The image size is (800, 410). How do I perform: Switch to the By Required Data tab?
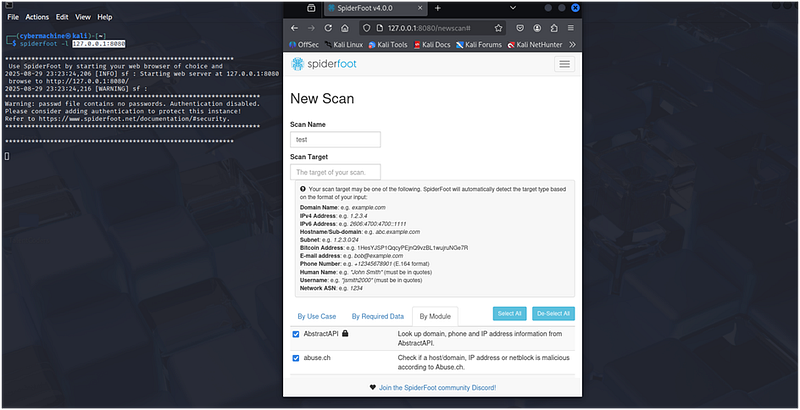[378, 316]
